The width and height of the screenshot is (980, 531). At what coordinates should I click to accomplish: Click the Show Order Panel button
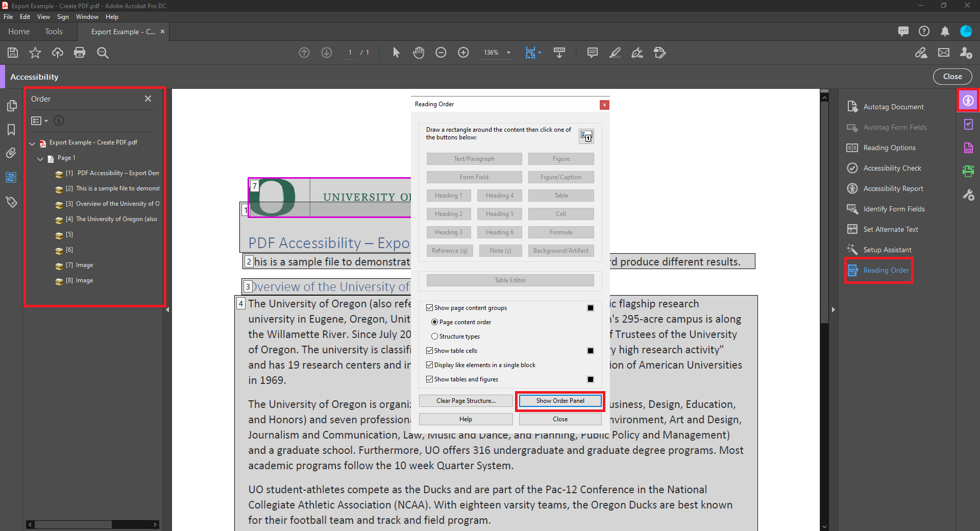[560, 401]
